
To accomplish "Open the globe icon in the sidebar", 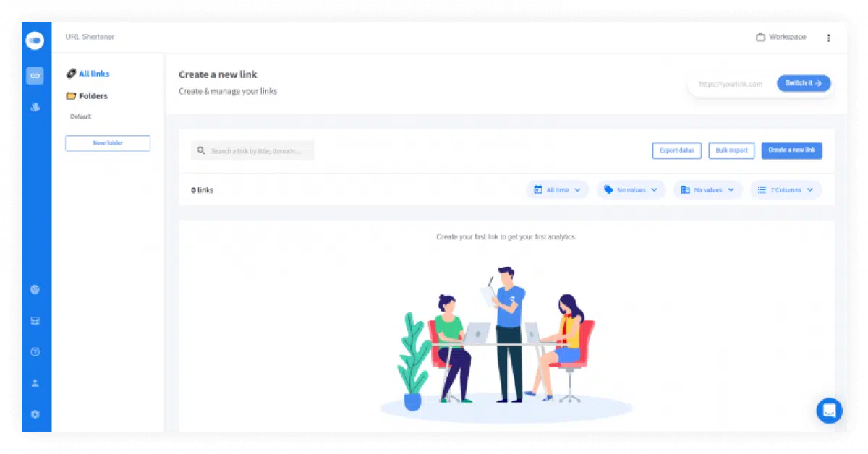I will coord(35,289).
